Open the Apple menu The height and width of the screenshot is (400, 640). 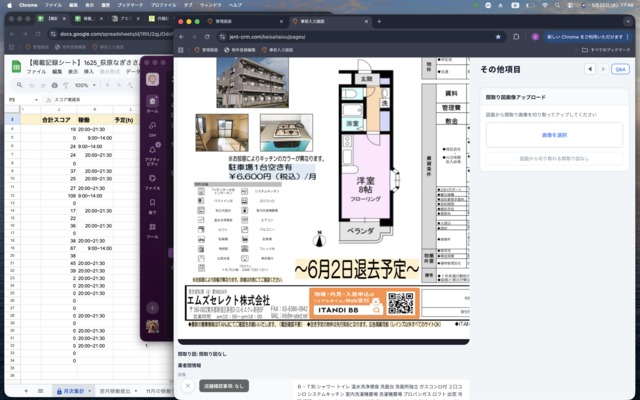tap(9, 5)
